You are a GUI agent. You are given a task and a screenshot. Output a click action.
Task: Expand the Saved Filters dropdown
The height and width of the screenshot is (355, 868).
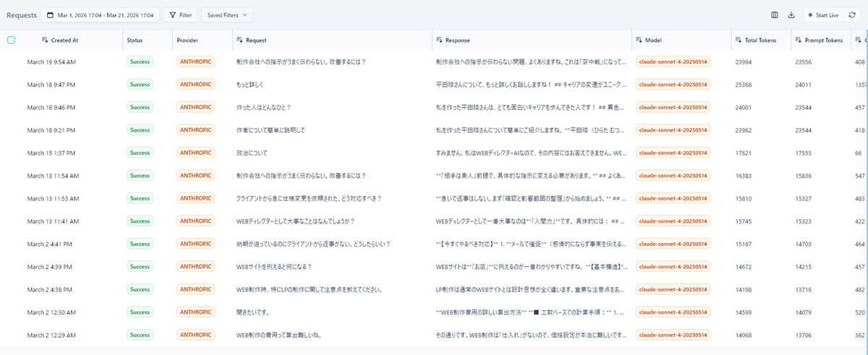(226, 14)
